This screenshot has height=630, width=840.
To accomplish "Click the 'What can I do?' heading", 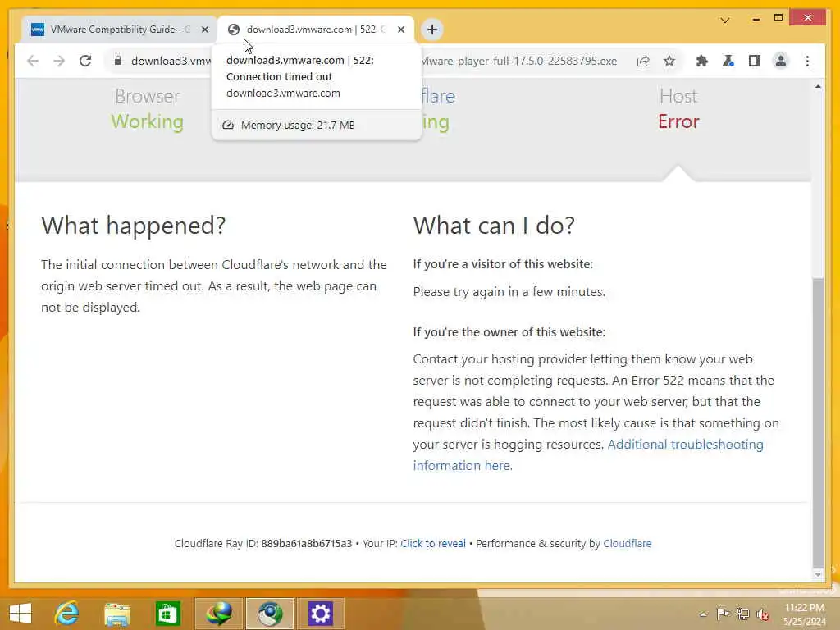I will pyautogui.click(x=494, y=226).
